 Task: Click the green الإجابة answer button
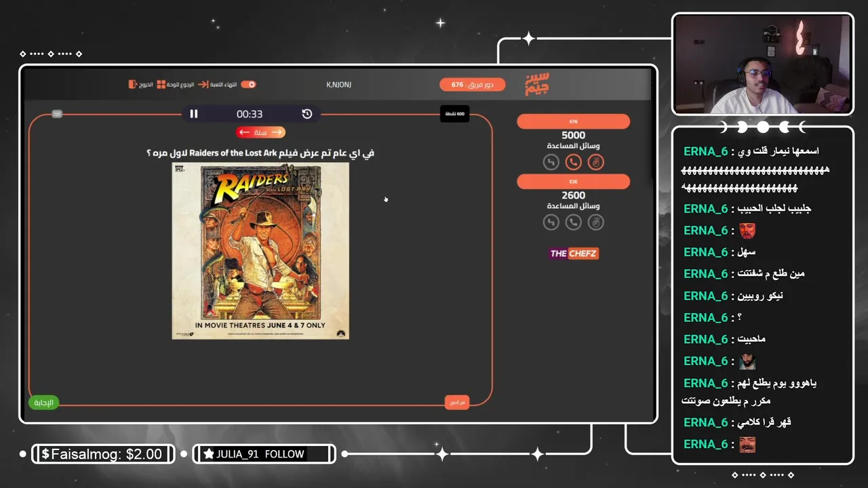(44, 403)
